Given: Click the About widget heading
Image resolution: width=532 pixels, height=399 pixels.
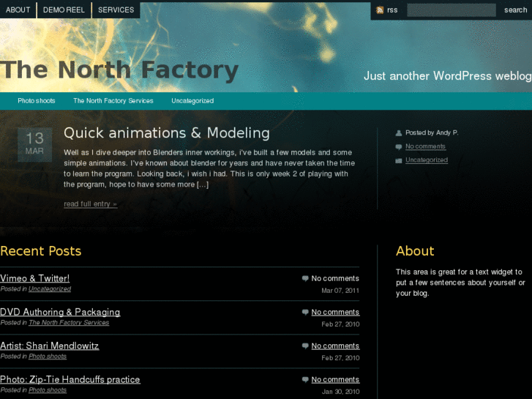Looking at the screenshot, I should coord(415,251).
